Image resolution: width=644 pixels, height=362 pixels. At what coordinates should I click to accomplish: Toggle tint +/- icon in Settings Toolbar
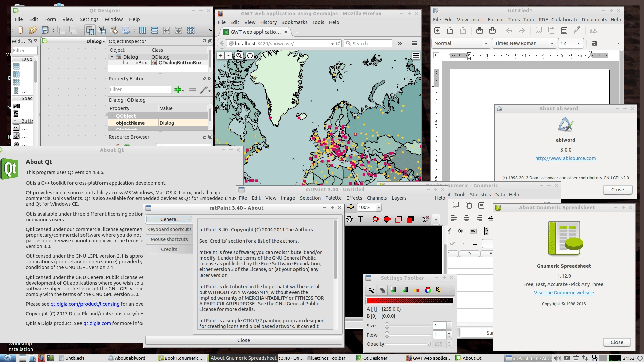(405, 290)
